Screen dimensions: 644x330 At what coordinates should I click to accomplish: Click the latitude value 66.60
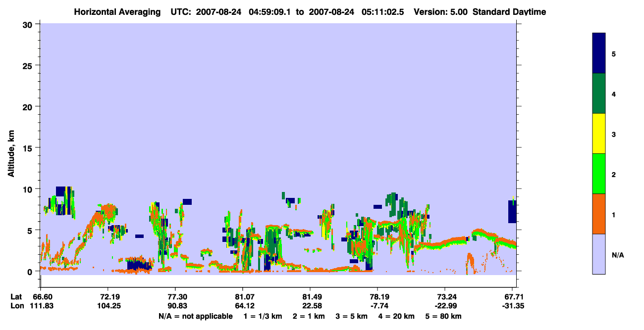[x=44, y=297]
